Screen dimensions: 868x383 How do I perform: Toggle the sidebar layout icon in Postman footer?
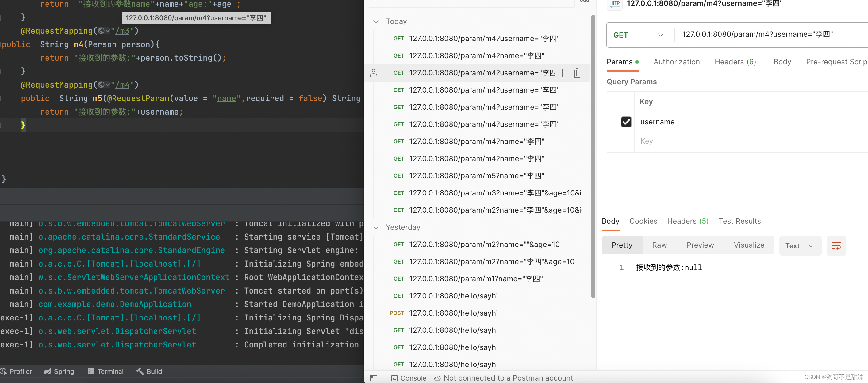[374, 378]
